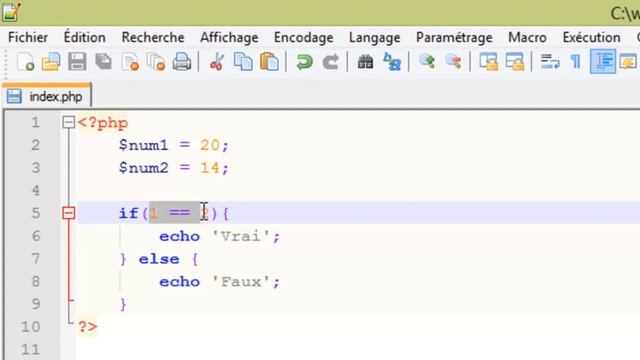The image size is (640, 360).
Task: Open the Encodage menu
Action: tap(303, 38)
